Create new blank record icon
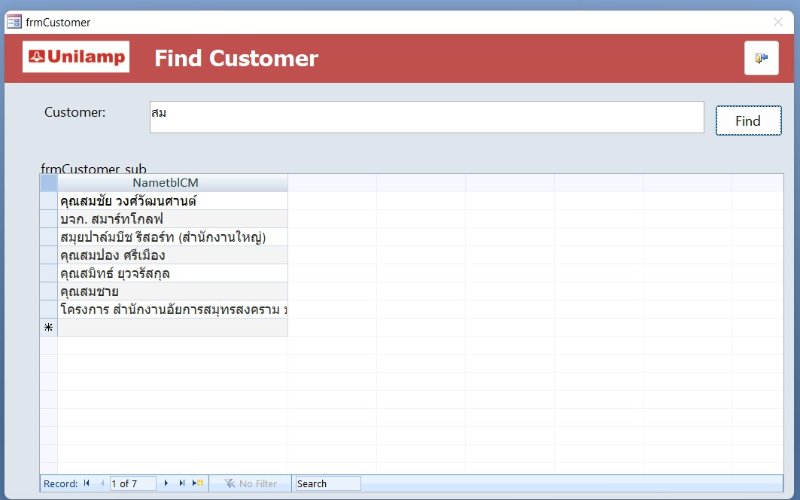Image resolution: width=800 pixels, height=500 pixels. (197, 483)
